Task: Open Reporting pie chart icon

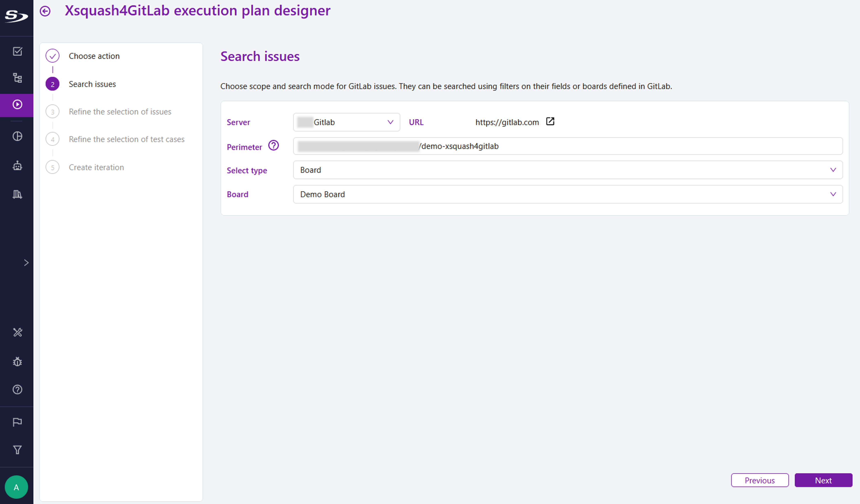Action: pyautogui.click(x=17, y=136)
